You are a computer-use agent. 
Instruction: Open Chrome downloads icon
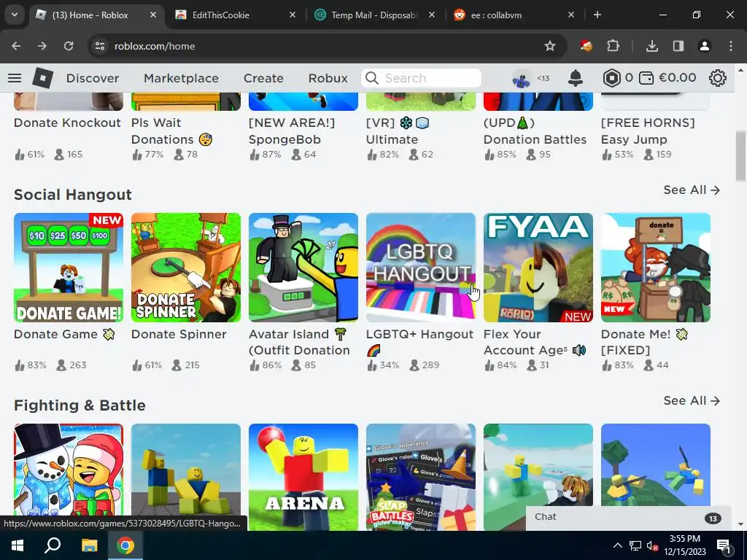coord(652,46)
